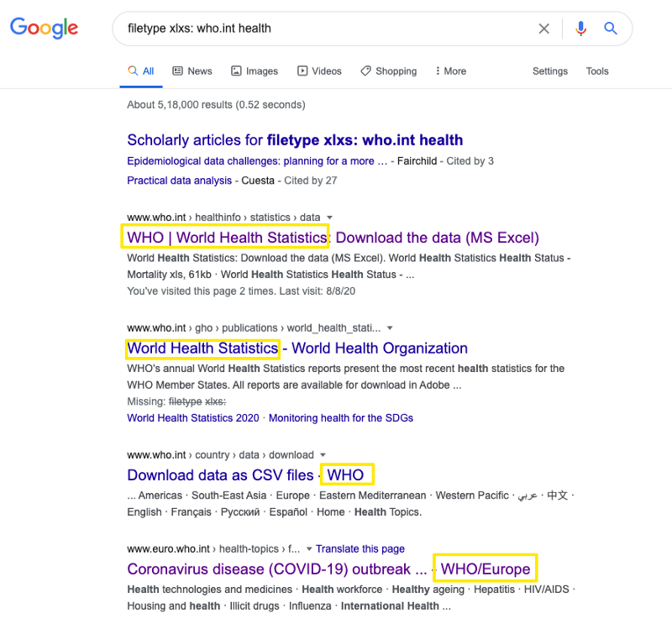Click Translate this page link
The height and width of the screenshot is (629, 672).
click(x=360, y=549)
